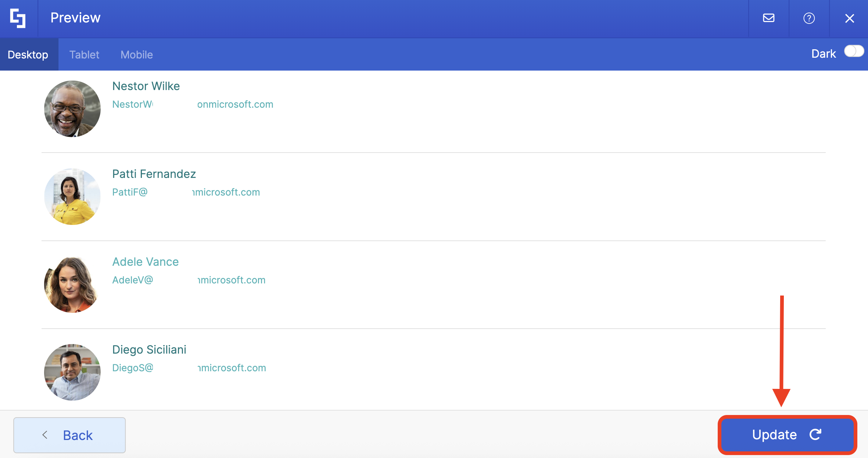Switch to the Desktop tab
868x458 pixels.
pyautogui.click(x=28, y=55)
